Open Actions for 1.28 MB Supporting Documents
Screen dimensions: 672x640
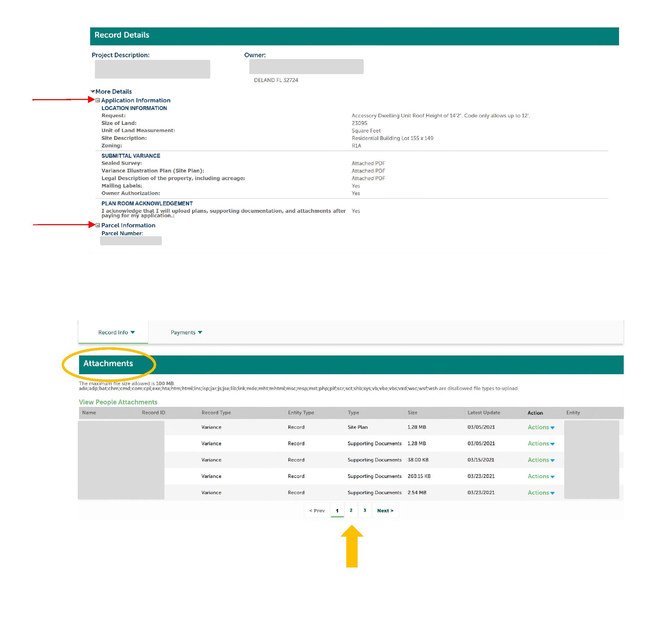tap(541, 444)
